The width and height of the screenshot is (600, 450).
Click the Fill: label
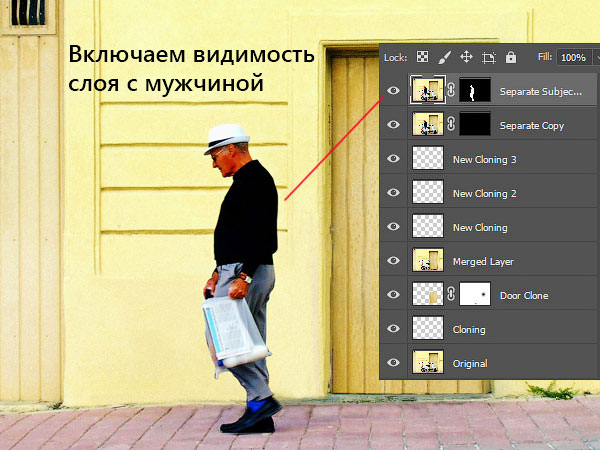tap(545, 57)
